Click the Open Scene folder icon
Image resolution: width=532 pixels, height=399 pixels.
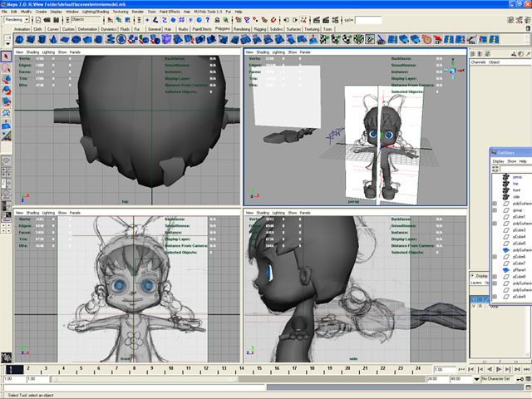[47, 20]
